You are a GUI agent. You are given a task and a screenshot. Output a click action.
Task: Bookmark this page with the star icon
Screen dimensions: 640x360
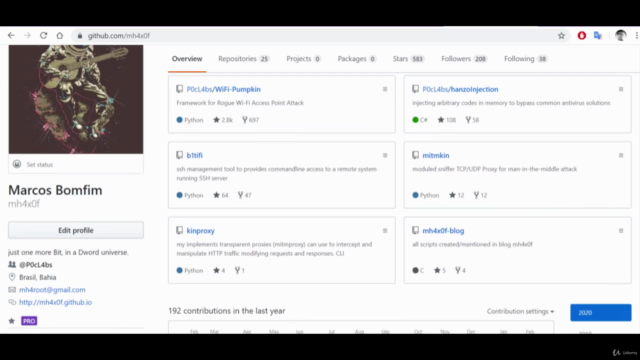point(561,36)
